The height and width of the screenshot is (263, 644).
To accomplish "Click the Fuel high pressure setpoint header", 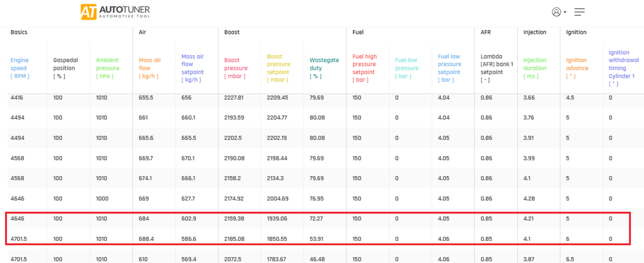I will tap(365, 68).
